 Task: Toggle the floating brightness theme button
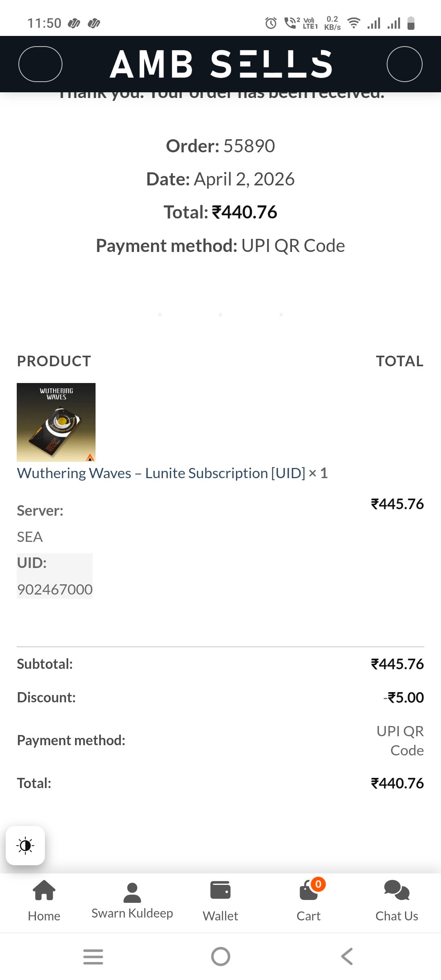(x=26, y=846)
